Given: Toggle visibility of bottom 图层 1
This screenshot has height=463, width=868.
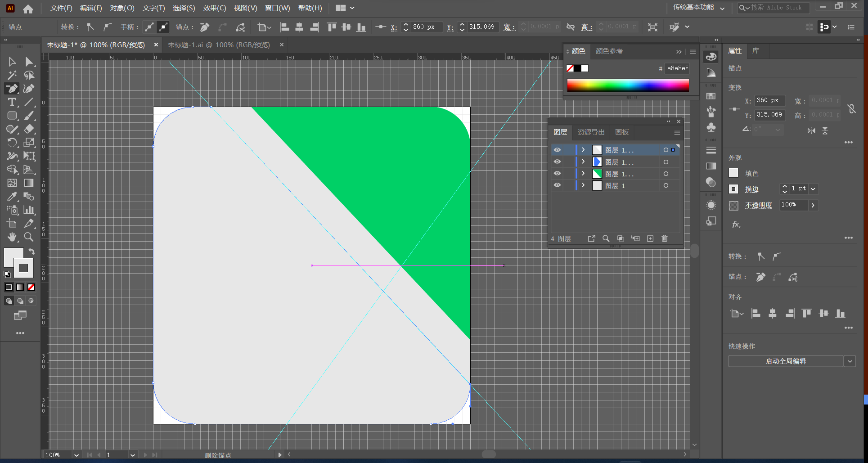Looking at the screenshot, I should pos(557,185).
